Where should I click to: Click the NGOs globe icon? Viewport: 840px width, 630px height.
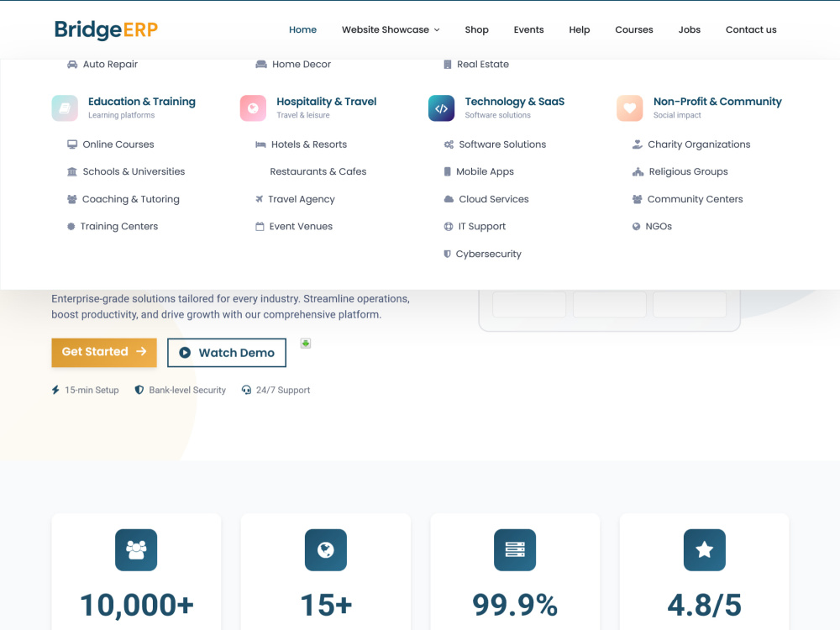636,227
